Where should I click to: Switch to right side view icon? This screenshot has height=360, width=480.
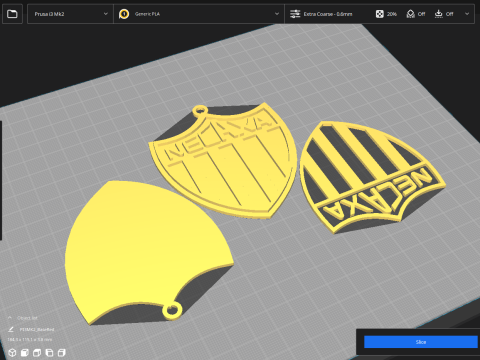62,352
